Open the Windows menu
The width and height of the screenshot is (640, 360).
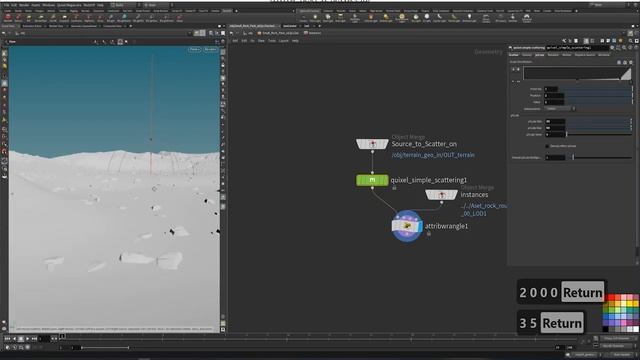pos(48,5)
